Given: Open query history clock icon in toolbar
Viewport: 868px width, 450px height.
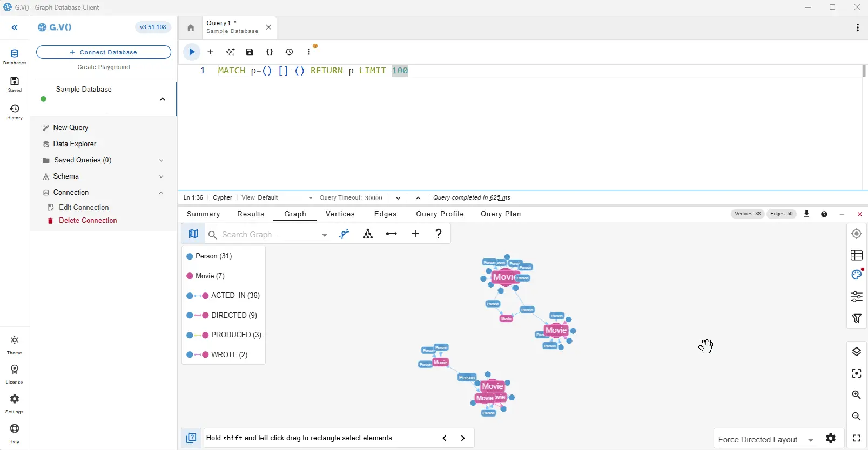Looking at the screenshot, I should point(290,52).
